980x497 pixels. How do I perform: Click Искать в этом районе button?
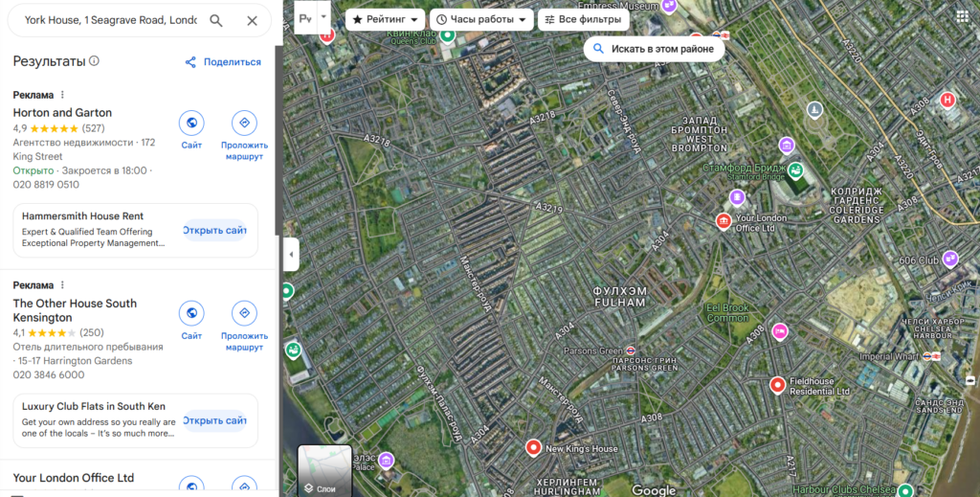click(x=654, y=49)
